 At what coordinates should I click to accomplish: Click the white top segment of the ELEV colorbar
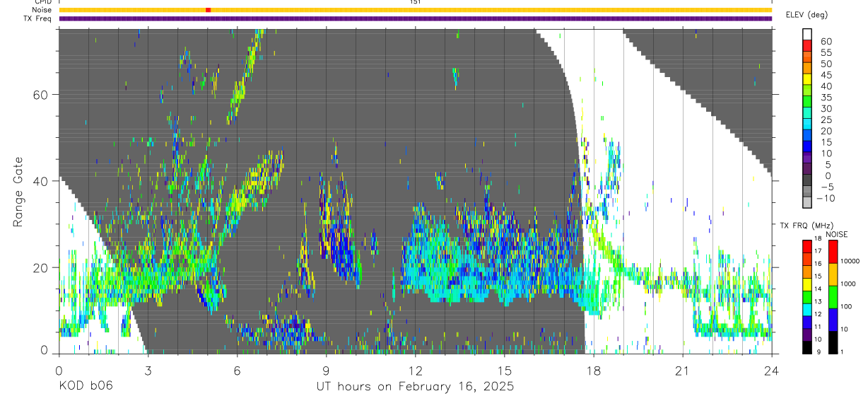807,34
